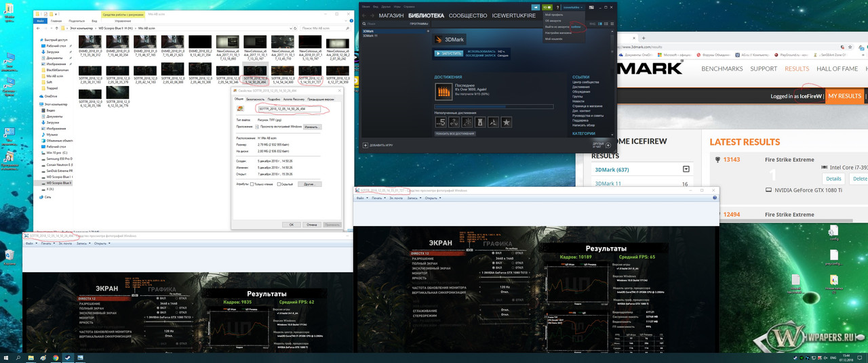This screenshot has width=868, height=363.
Task: Switch to the Безопасность tab in Properties dialog
Action: 255,99
